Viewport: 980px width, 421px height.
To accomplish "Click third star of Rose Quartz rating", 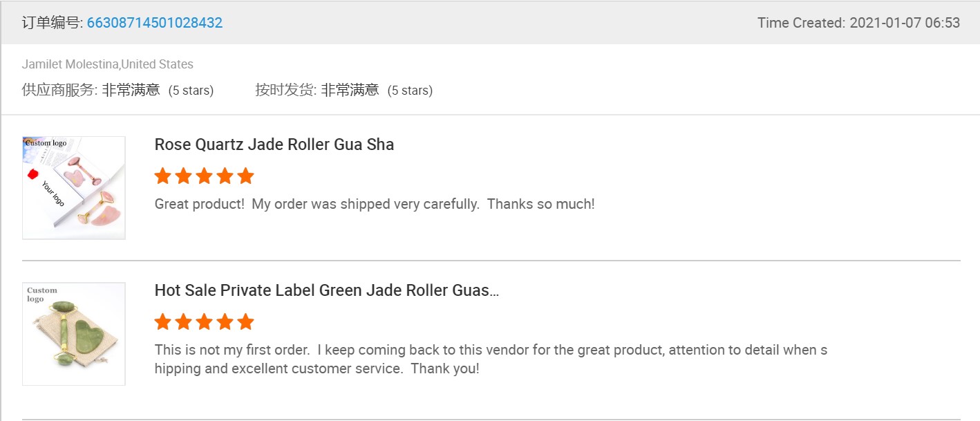I will point(205,176).
